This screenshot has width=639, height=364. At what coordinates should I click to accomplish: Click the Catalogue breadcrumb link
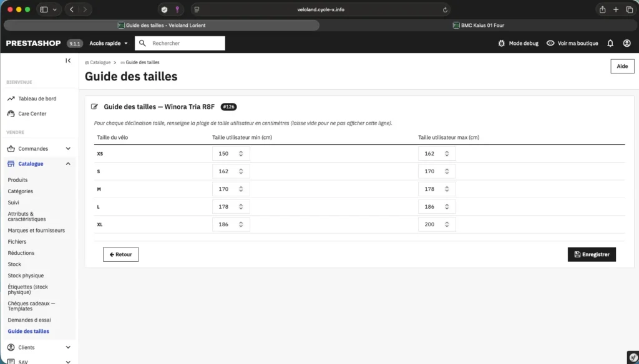(100, 62)
